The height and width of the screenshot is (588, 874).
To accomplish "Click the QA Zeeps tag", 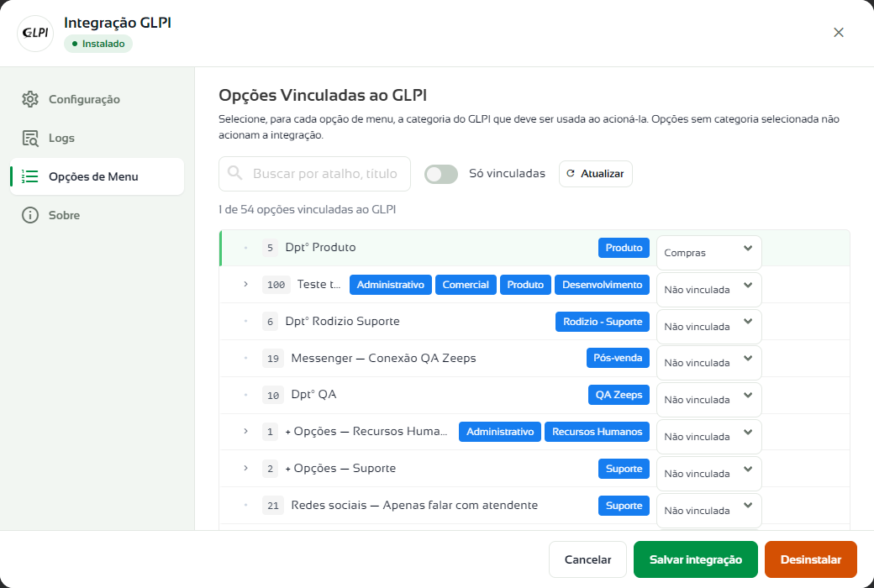I will click(619, 395).
